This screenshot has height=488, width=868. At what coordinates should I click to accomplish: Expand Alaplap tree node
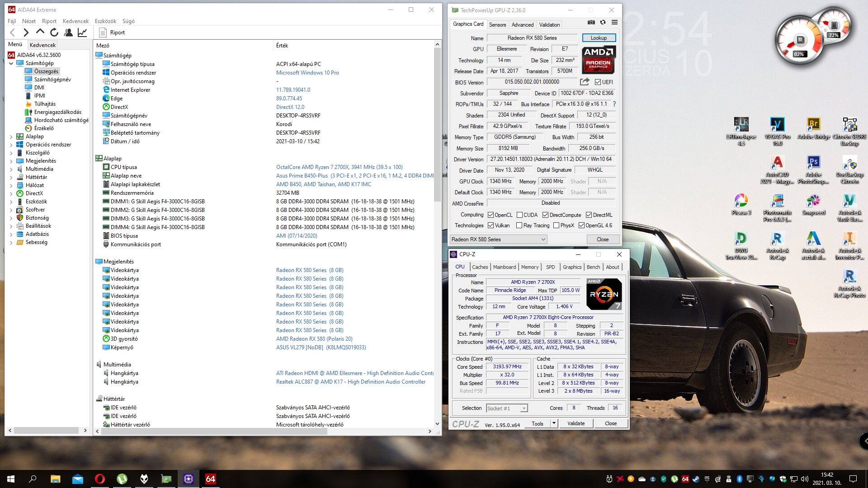tap(11, 136)
